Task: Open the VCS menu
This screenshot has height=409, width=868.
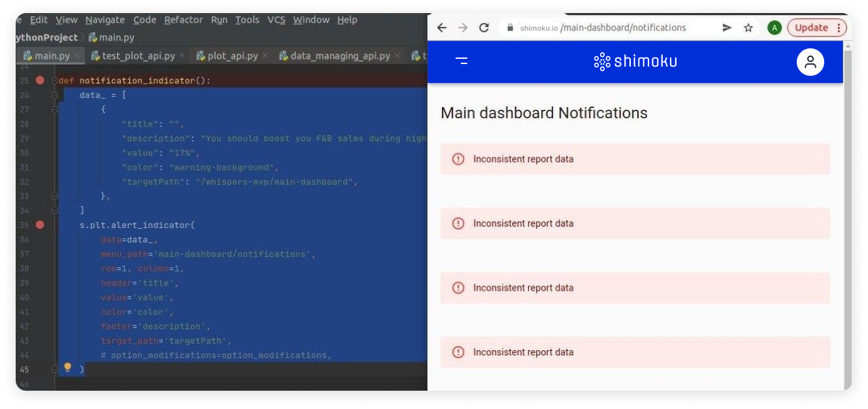Action: click(276, 20)
